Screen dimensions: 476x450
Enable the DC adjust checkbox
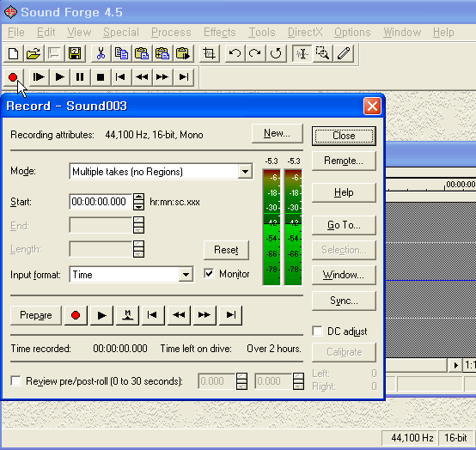pyautogui.click(x=318, y=331)
